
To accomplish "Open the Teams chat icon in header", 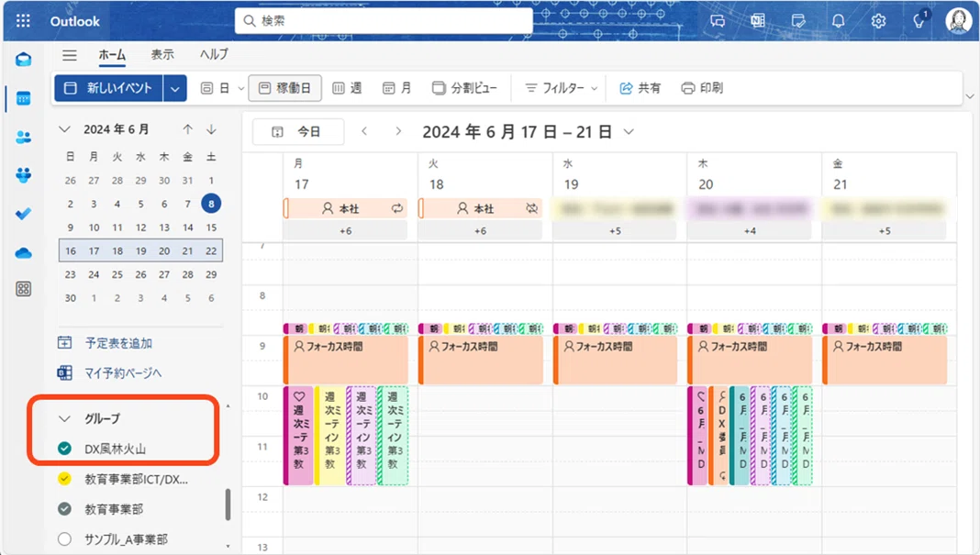I will (718, 20).
